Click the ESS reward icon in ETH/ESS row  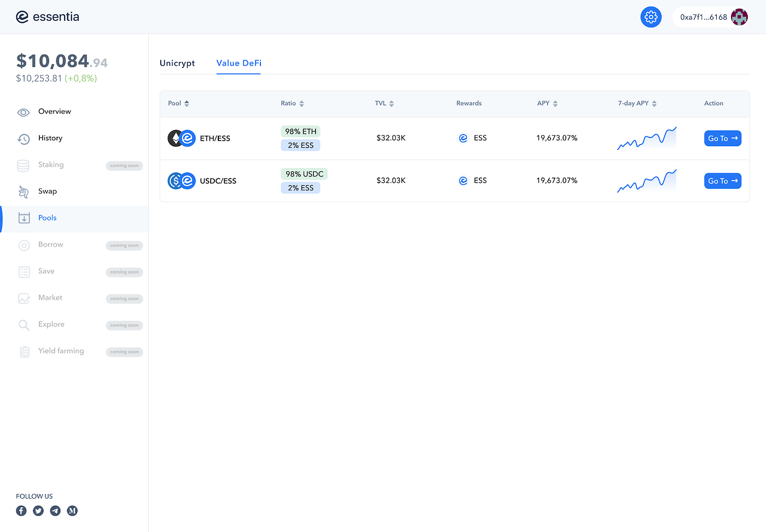[463, 138]
